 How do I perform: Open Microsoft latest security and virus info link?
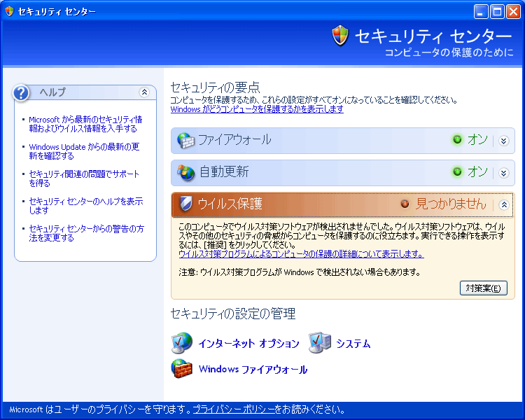[85, 124]
